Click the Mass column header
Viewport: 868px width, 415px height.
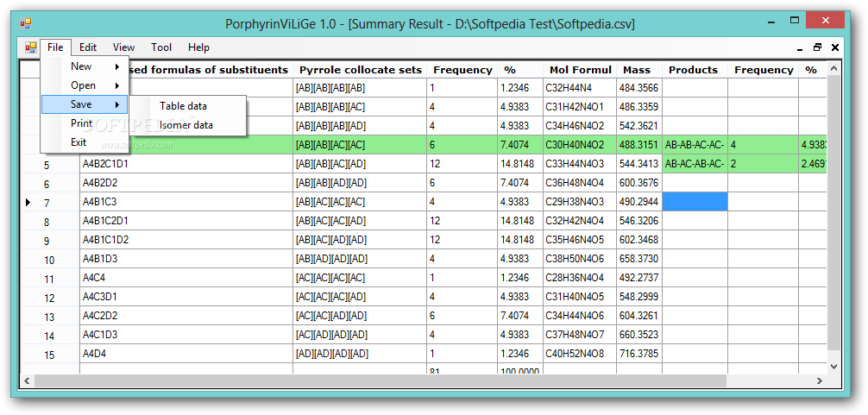tap(639, 70)
